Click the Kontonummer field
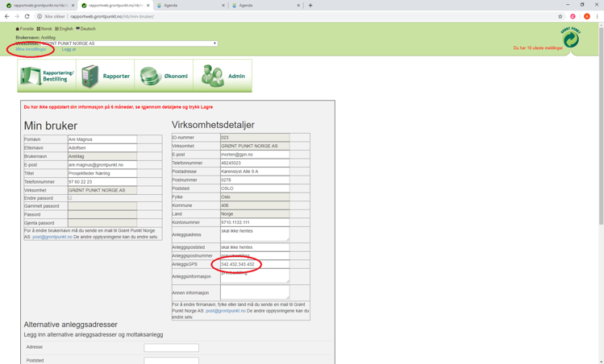This screenshot has height=364, width=604. (x=255, y=222)
